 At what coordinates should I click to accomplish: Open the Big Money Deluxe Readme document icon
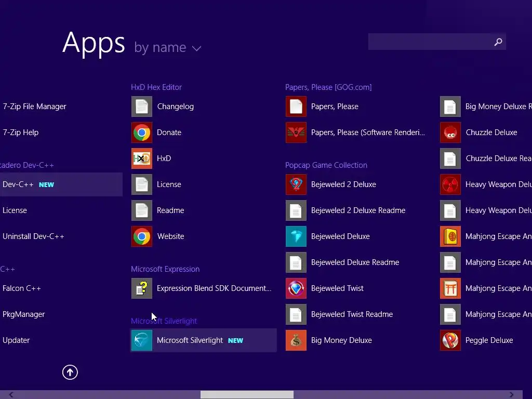pos(450,107)
